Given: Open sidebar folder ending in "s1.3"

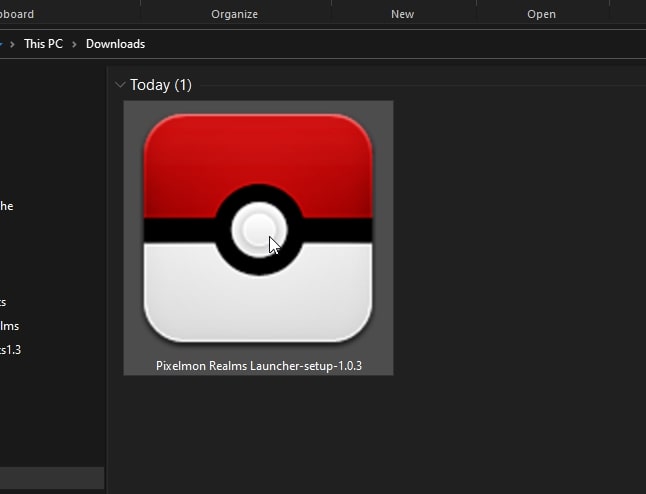Looking at the screenshot, I should click(9, 350).
